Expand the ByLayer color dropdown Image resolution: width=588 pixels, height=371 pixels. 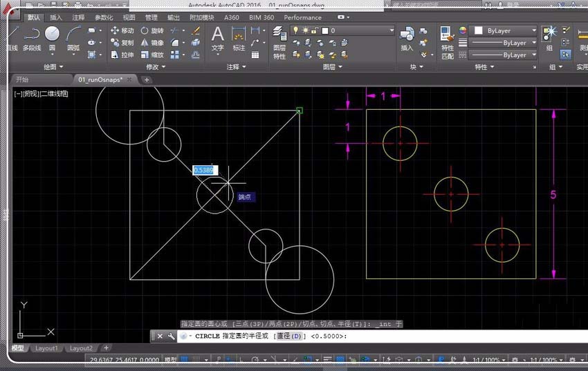[x=533, y=30]
